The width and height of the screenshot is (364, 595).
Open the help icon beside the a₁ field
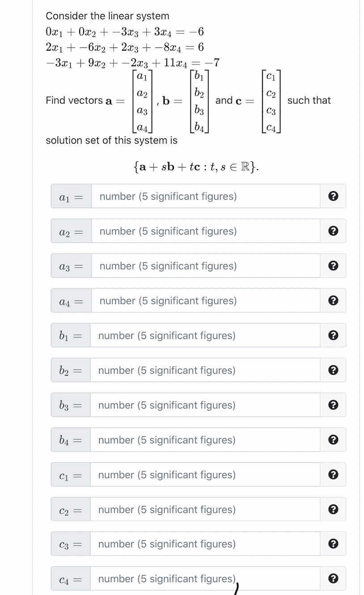[x=333, y=196]
